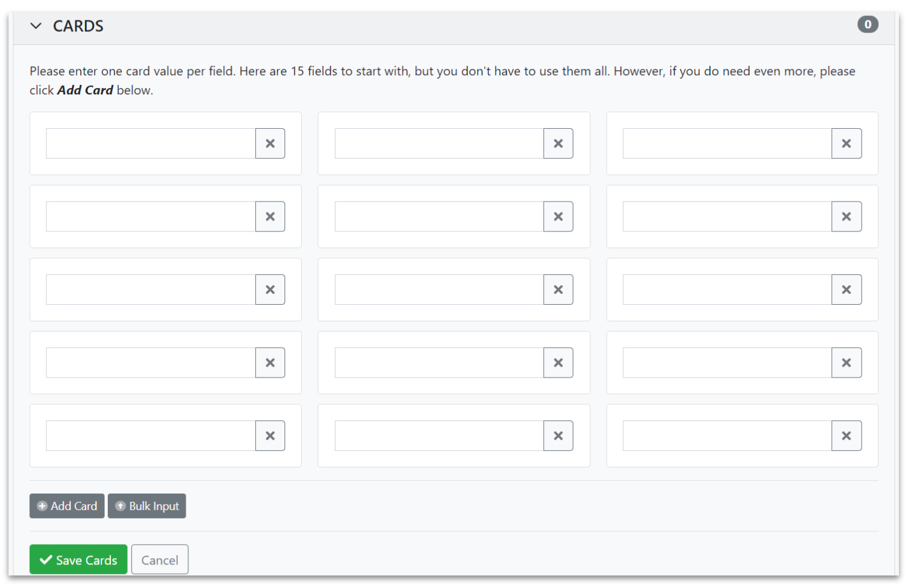The height and width of the screenshot is (588, 911).
Task: Delete the left card in the second row
Action: click(x=270, y=217)
